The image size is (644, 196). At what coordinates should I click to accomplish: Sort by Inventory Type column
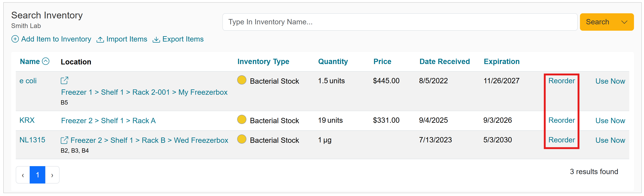tap(263, 62)
